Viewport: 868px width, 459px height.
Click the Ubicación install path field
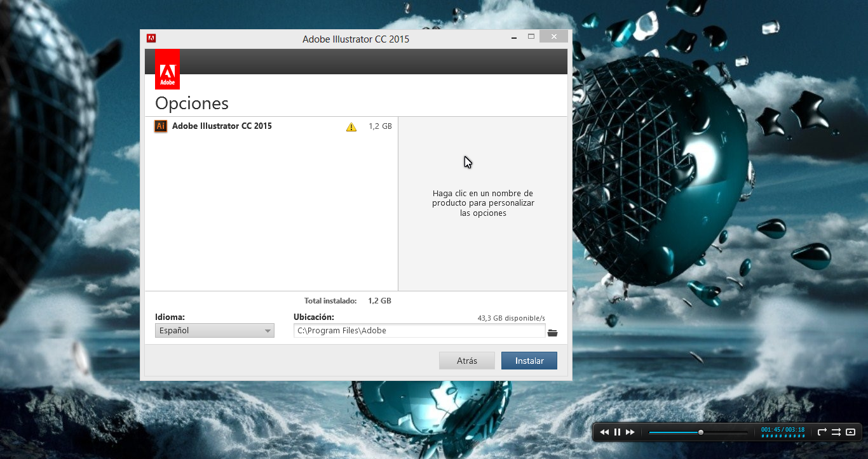pyautogui.click(x=419, y=330)
